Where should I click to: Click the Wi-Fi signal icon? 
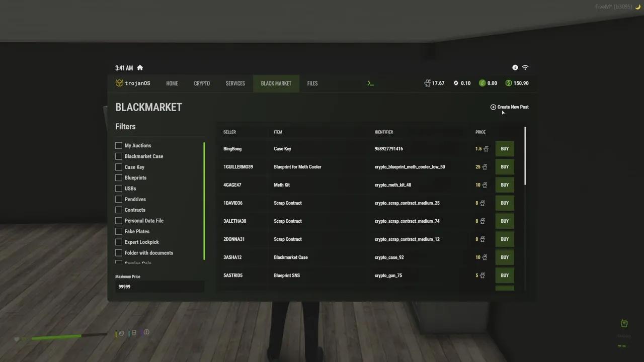525,67
